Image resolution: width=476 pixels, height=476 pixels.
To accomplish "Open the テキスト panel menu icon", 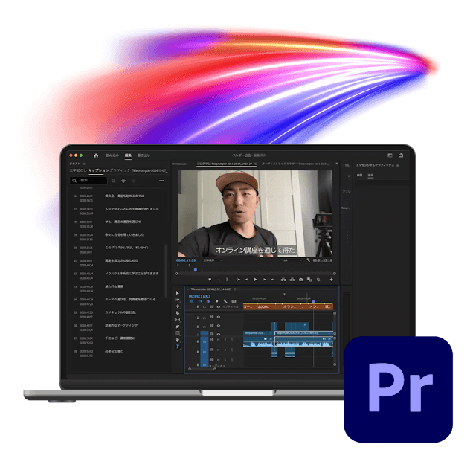I will 84,164.
